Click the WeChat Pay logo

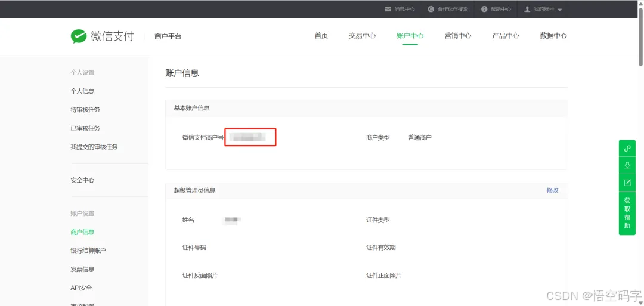coord(103,36)
